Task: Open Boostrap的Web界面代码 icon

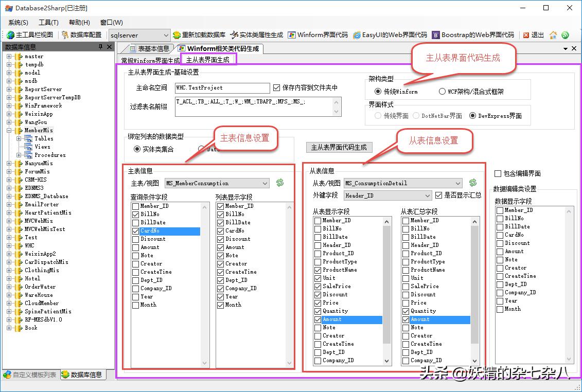Action: 473,35
